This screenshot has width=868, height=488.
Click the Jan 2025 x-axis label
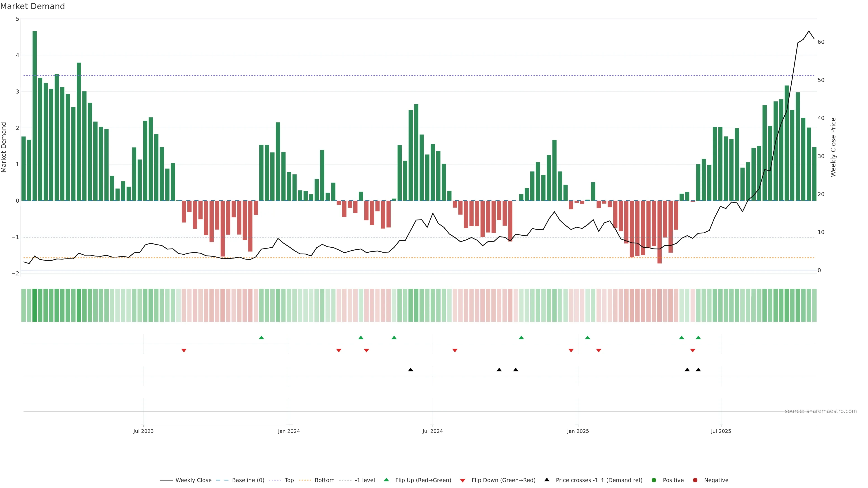tap(578, 431)
